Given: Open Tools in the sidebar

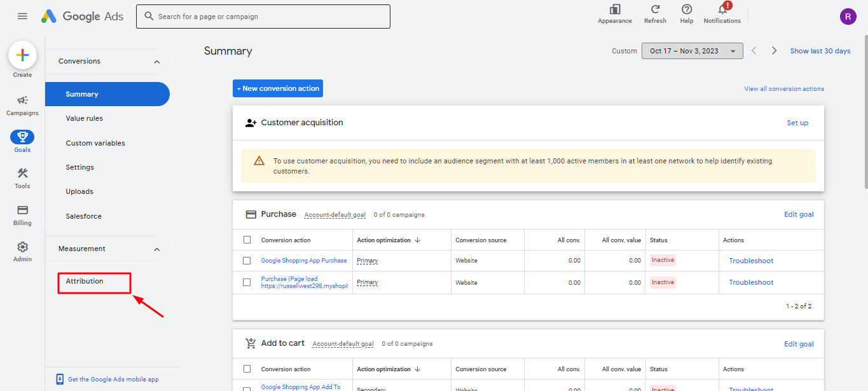Looking at the screenshot, I should [x=22, y=178].
